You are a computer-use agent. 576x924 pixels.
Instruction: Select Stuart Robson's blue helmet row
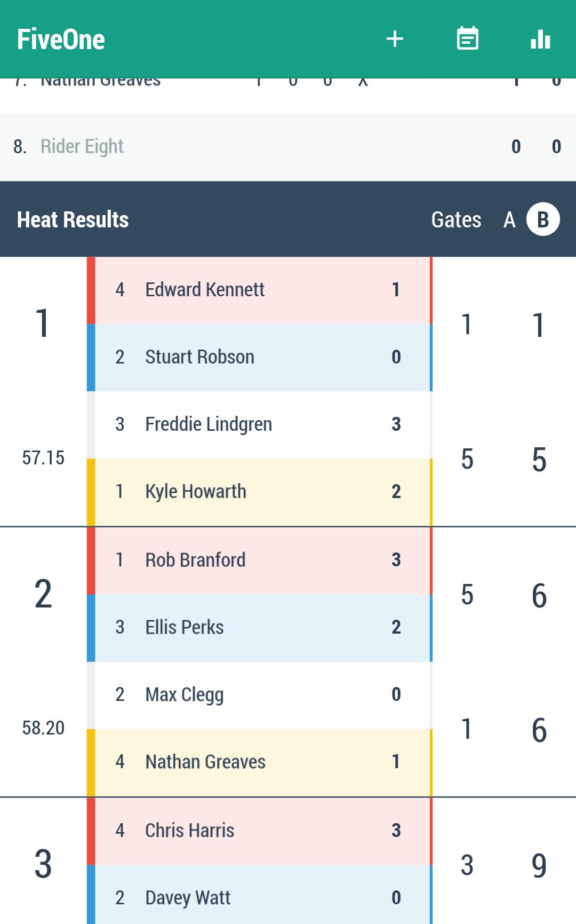pos(259,357)
